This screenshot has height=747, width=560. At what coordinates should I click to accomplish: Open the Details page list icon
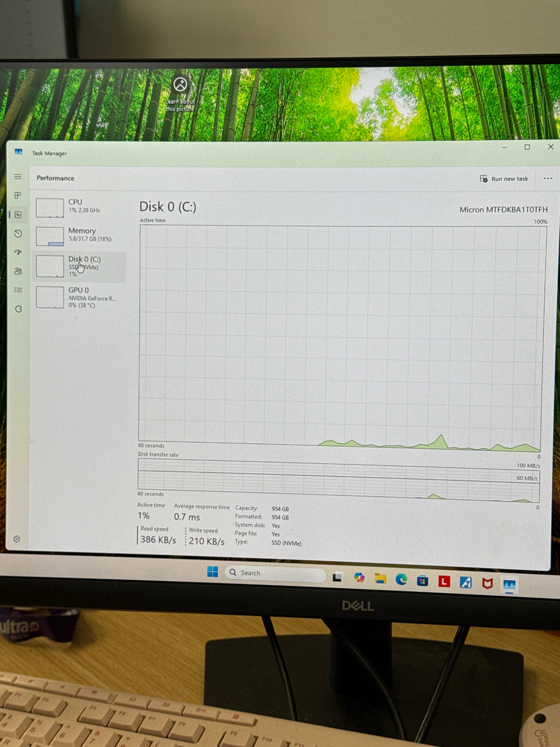(x=18, y=290)
